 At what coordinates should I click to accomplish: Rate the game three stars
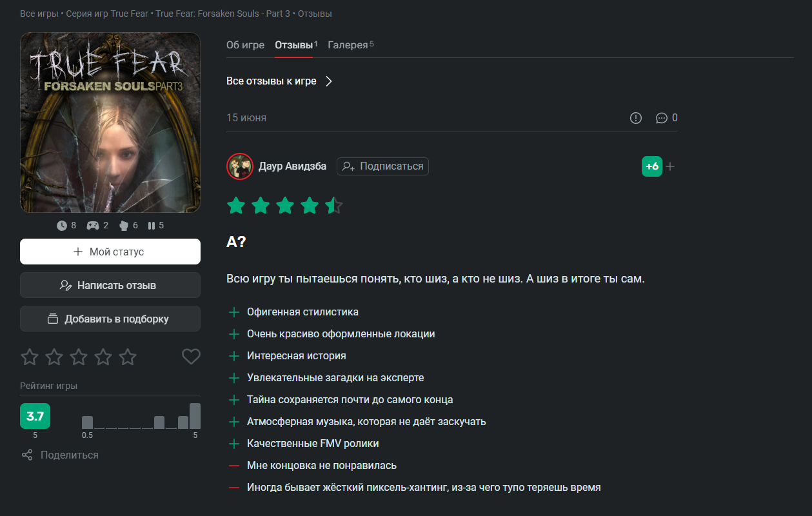click(x=79, y=357)
